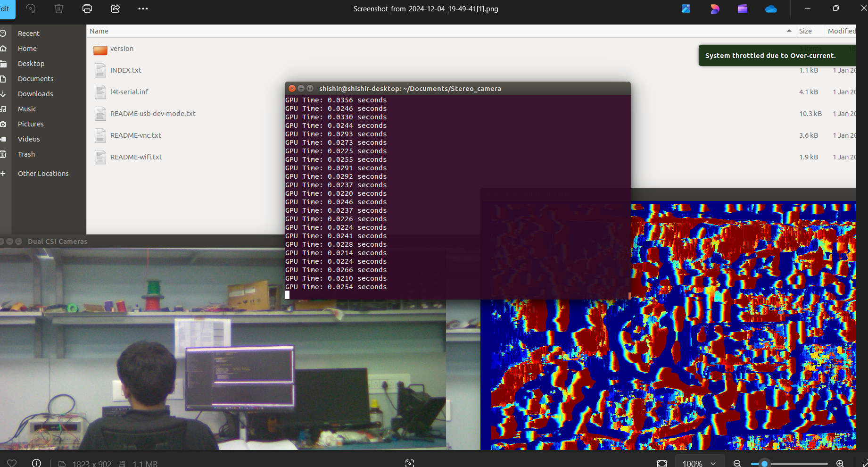Enter fullscreen with the expand arrows icon
The height and width of the screenshot is (467, 868).
point(864,463)
